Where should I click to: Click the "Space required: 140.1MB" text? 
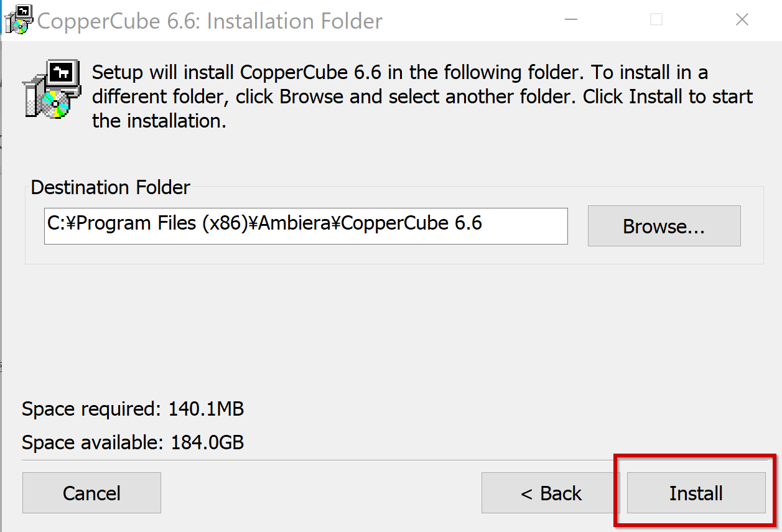pos(133,409)
